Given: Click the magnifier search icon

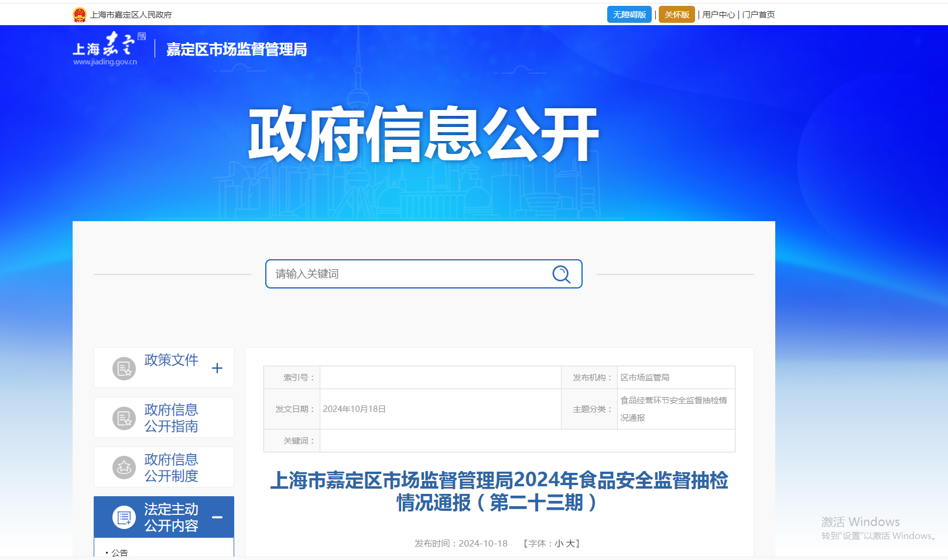Looking at the screenshot, I should (x=561, y=274).
